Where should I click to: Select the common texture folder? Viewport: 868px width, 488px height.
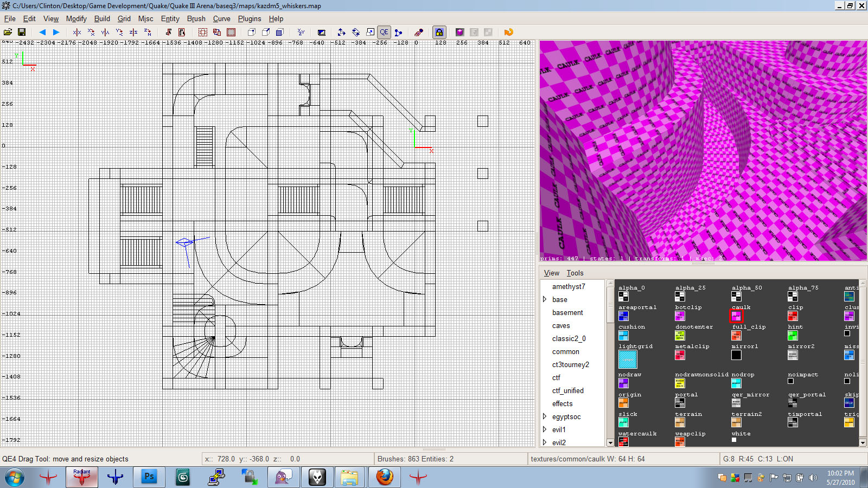[x=566, y=352]
